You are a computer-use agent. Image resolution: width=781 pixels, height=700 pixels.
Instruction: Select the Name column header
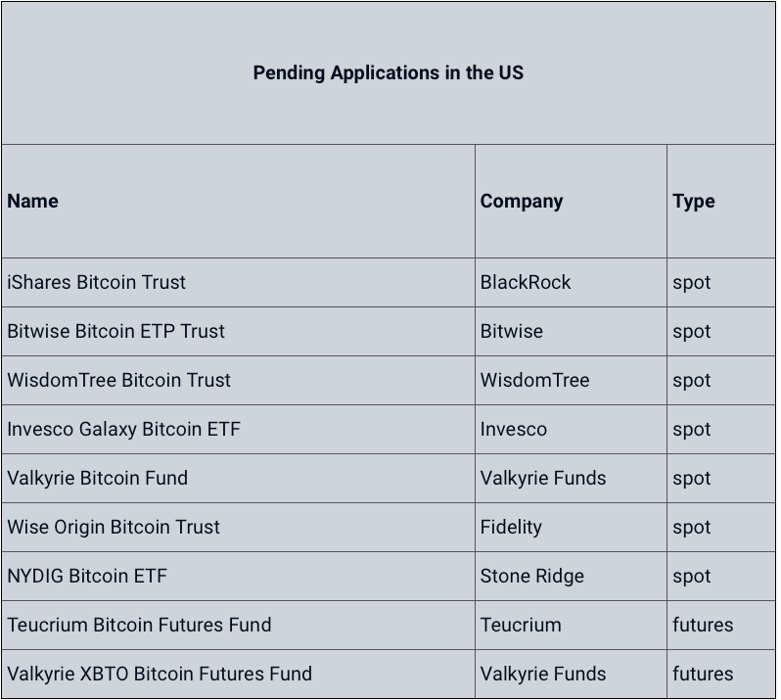[33, 202]
